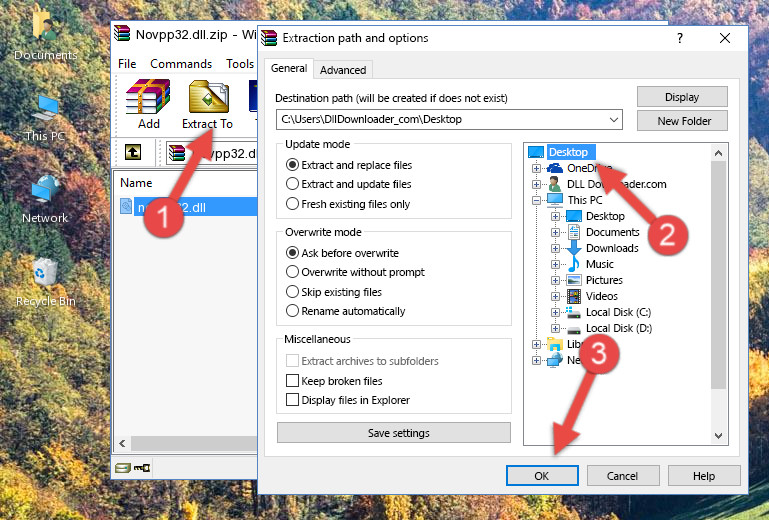769x520 pixels.
Task: Select the Videos folder in tree
Action: 602,296
